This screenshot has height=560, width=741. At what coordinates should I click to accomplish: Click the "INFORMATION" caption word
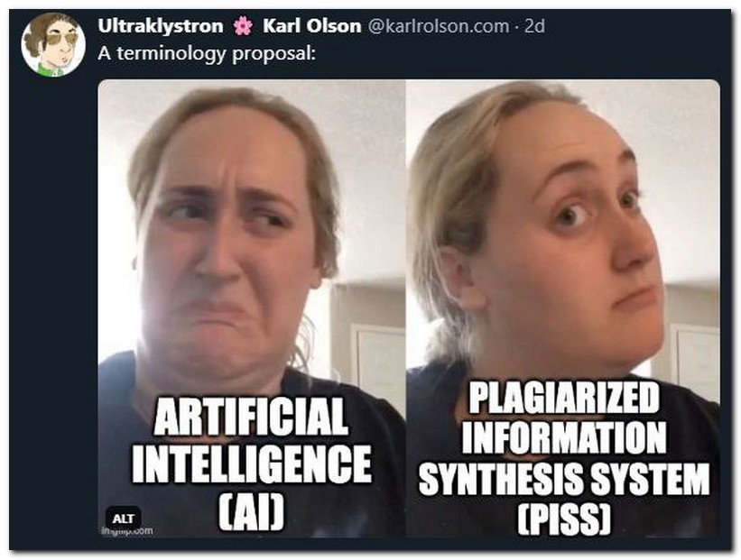(x=564, y=437)
